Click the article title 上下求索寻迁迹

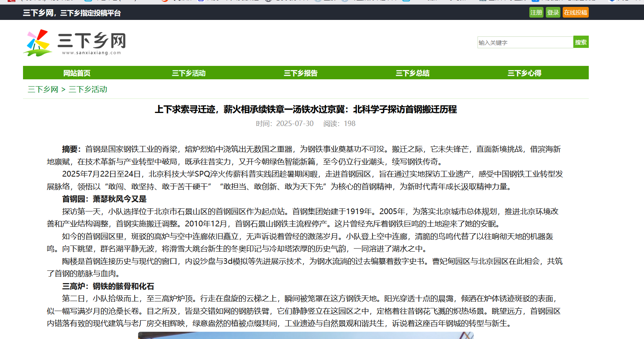click(306, 110)
